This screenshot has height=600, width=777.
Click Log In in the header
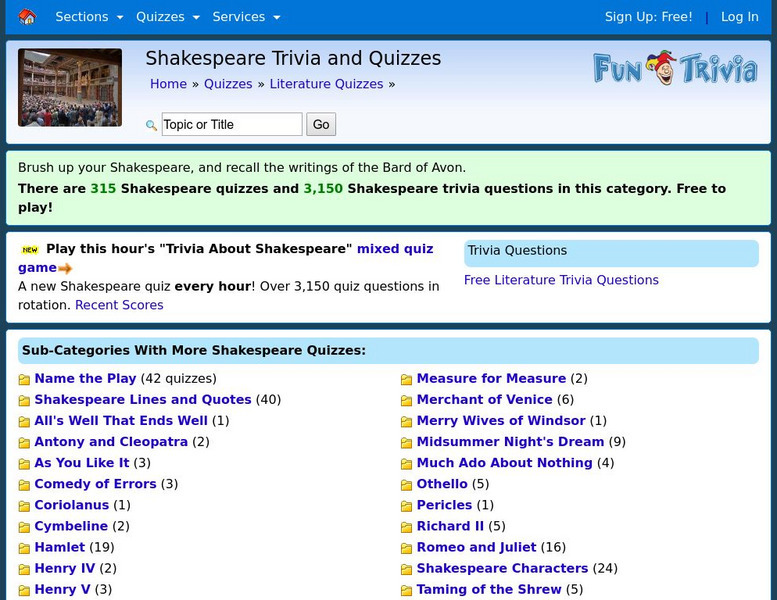point(739,17)
